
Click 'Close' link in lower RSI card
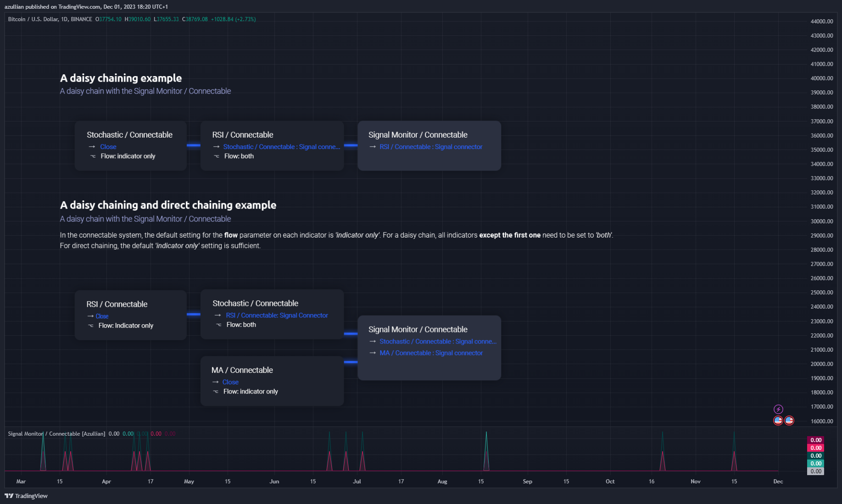(102, 316)
